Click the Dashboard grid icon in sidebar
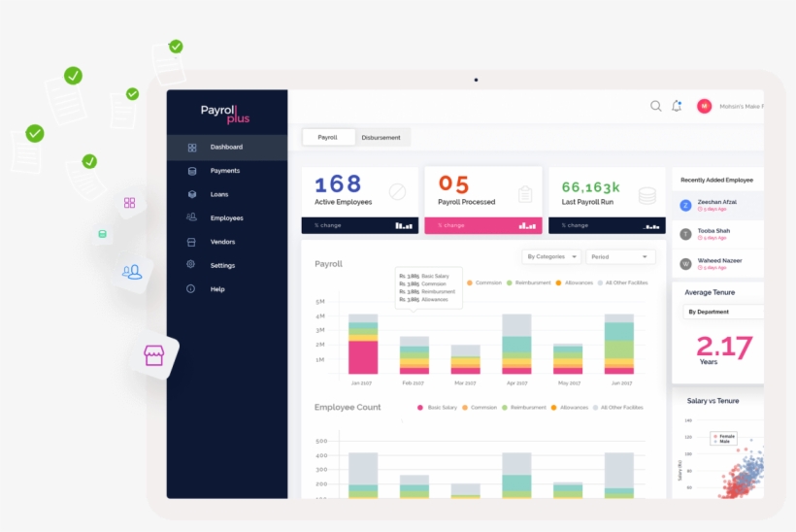The height and width of the screenshot is (532, 796). click(192, 148)
